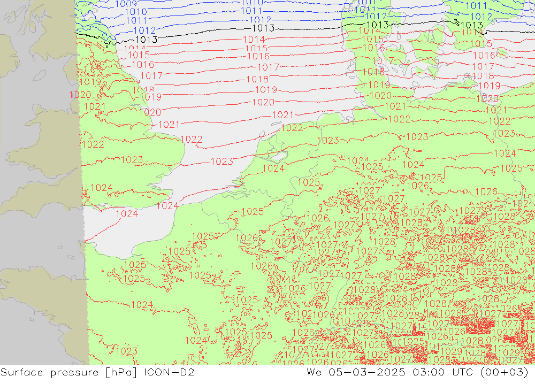Click the '1020' label over open North Sea
Image resolution: width=535 pixels, height=392 pixels.
pyautogui.click(x=263, y=102)
